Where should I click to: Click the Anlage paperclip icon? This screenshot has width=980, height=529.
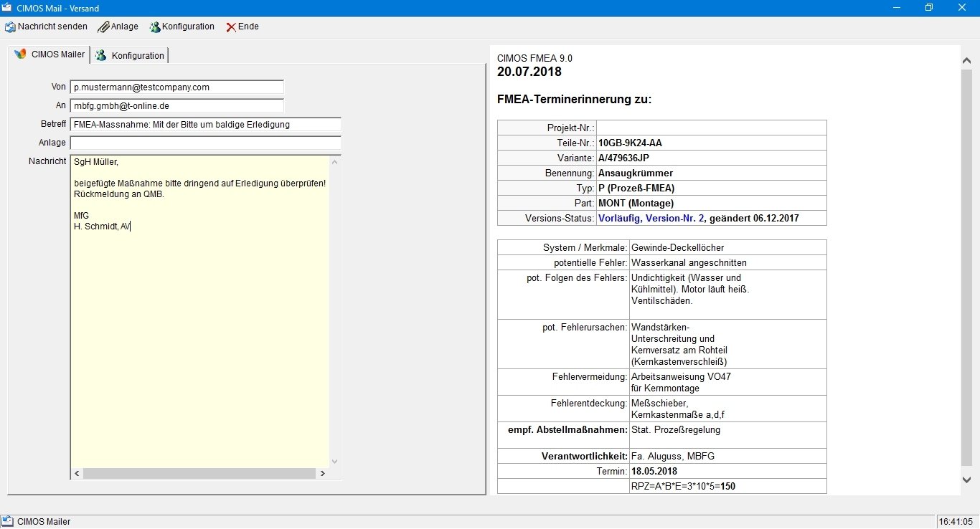click(103, 27)
